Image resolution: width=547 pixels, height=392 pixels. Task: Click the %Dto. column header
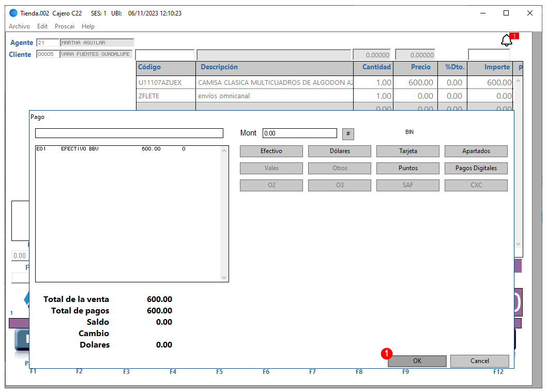click(452, 67)
